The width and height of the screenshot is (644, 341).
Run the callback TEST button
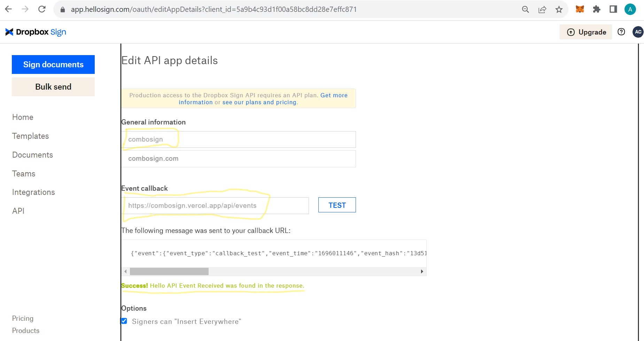[337, 205]
